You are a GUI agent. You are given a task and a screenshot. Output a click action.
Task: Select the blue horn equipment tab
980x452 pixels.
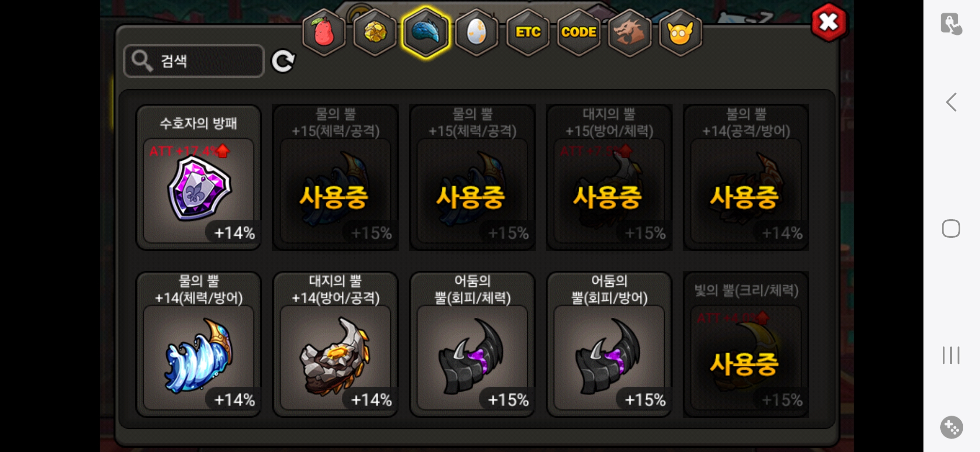tap(426, 33)
